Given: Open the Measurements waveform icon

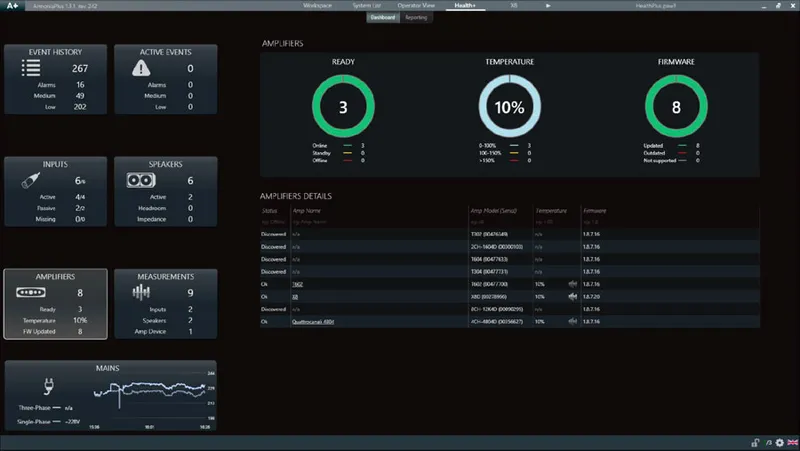Looking at the screenshot, I should pyautogui.click(x=141, y=292).
